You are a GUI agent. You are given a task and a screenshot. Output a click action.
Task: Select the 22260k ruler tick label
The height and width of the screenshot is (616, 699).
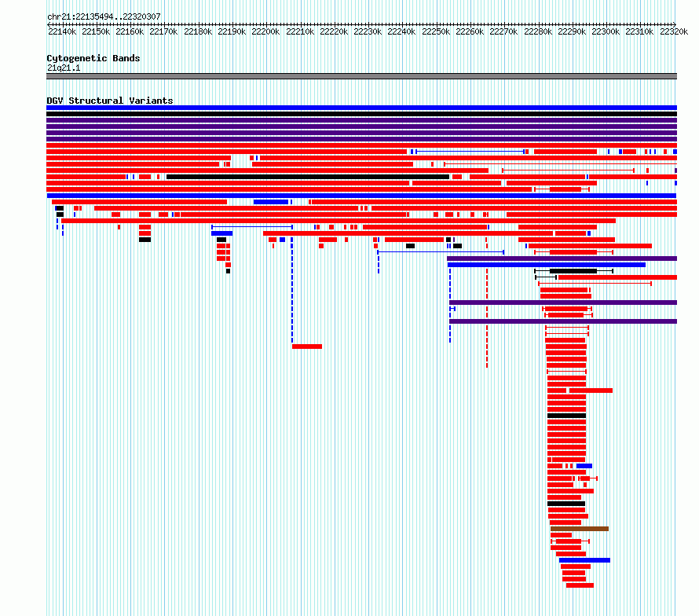point(470,31)
